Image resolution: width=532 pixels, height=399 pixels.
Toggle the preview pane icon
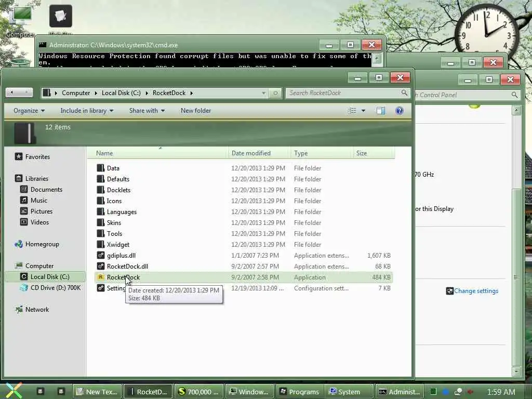(381, 111)
